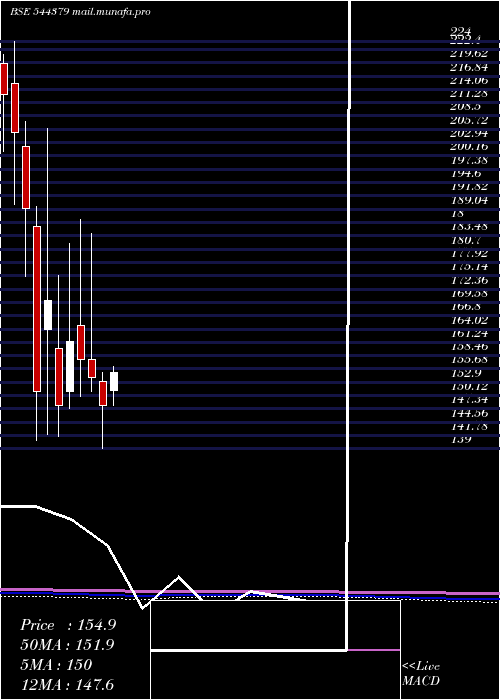Viewport: 500px width, 700px height.
Task: Click the 200.16 price axis label
Action: tap(469, 147)
